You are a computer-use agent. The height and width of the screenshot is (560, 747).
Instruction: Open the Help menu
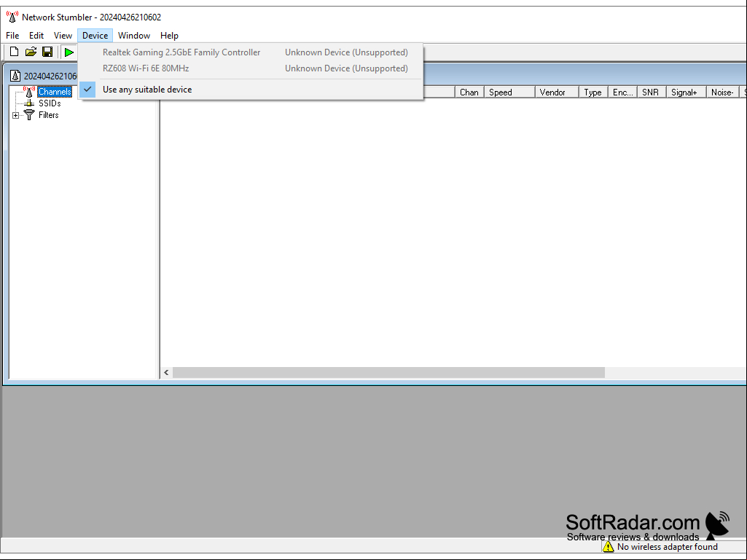(x=169, y=36)
